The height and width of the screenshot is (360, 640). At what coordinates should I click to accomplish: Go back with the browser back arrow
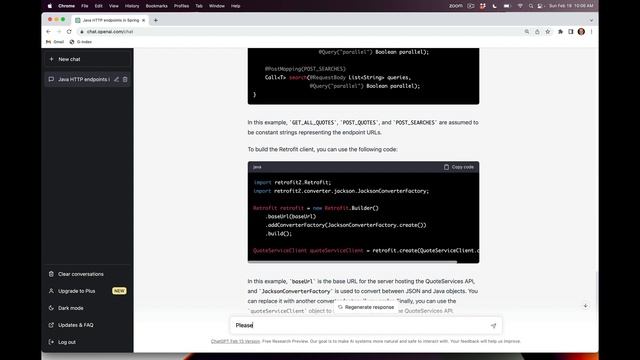coord(49,31)
